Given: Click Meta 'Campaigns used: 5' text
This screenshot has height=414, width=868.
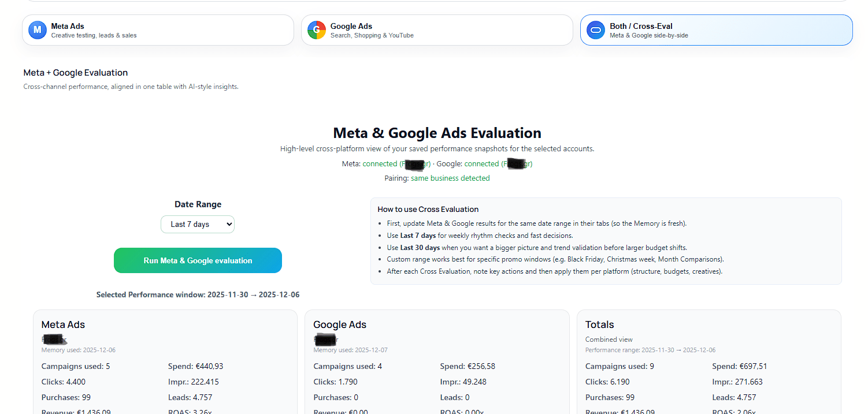Looking at the screenshot, I should pos(76,366).
